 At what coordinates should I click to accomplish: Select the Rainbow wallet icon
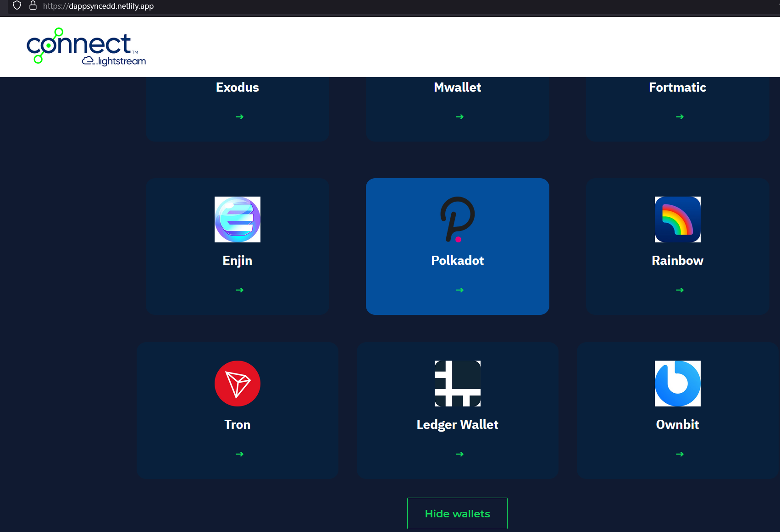click(x=677, y=219)
